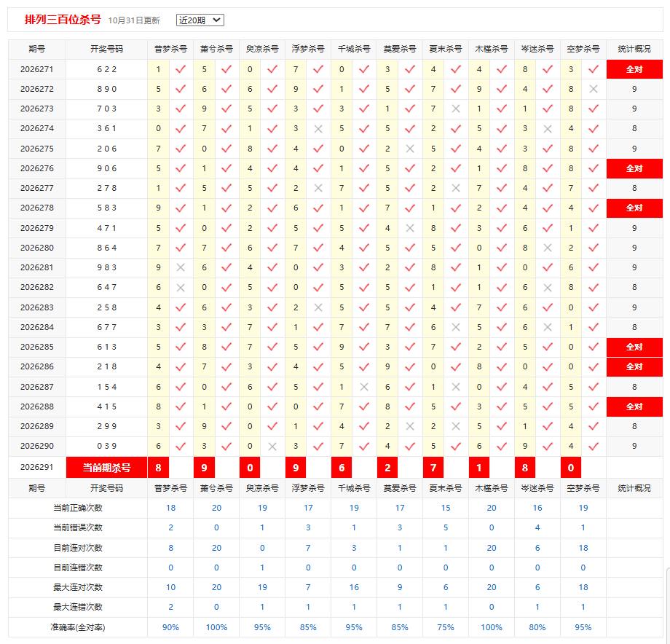Click the 最大连对次数 row label
The height and width of the screenshot is (644, 670).
78,587
